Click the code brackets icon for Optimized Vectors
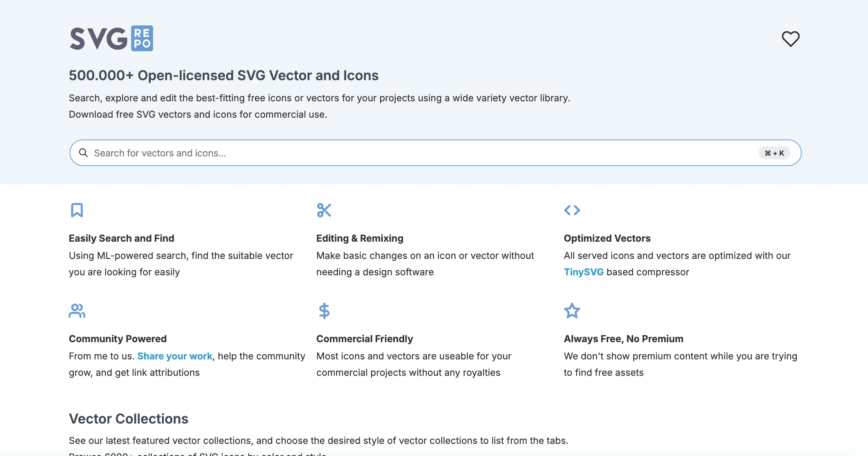This screenshot has width=868, height=456. (572, 210)
